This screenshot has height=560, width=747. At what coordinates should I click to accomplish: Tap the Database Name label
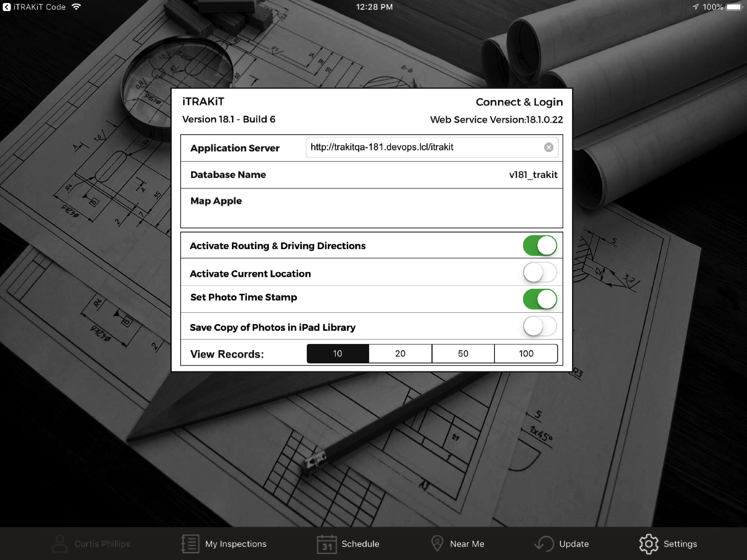coord(228,175)
